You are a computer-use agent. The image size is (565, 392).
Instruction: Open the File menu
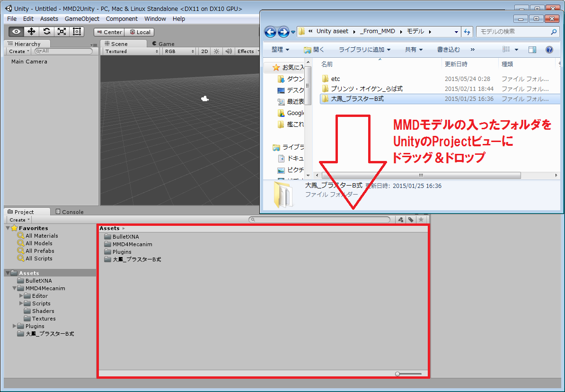pyautogui.click(x=12, y=19)
